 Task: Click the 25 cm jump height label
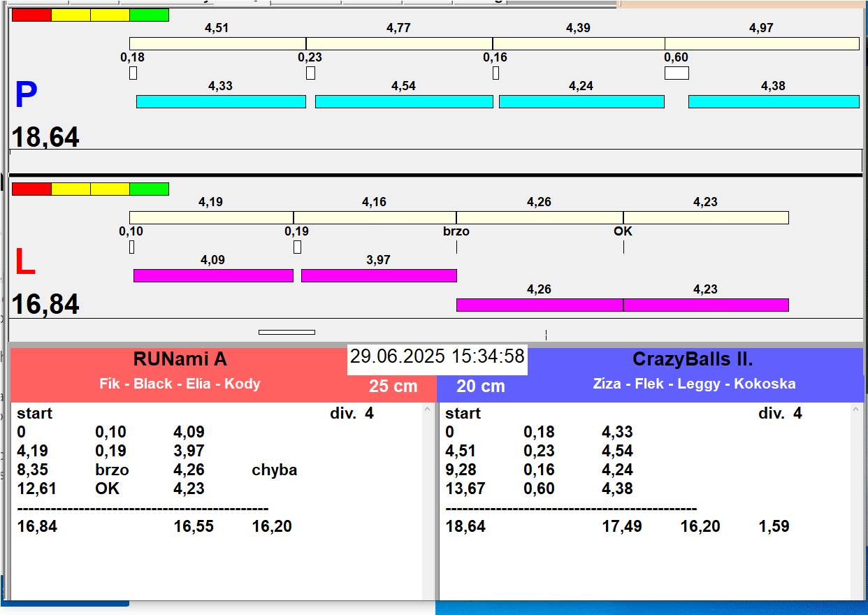[393, 386]
